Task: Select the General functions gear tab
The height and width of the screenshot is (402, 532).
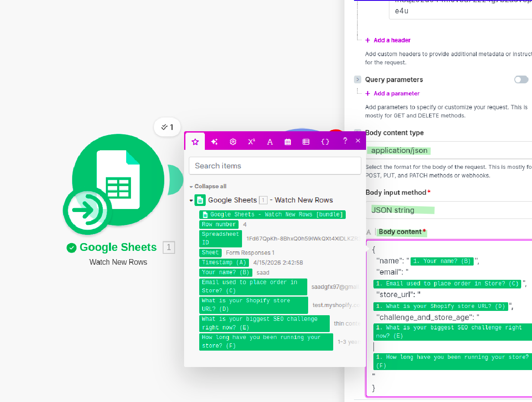Action: point(233,142)
